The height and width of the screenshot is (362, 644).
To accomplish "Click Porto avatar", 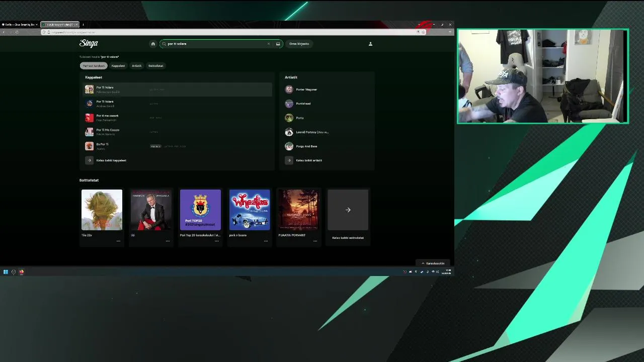I will point(289,118).
